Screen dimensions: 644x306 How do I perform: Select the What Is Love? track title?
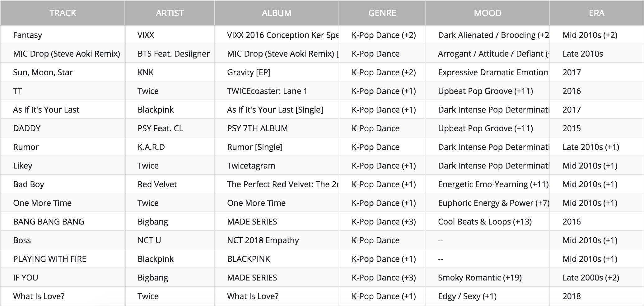tap(39, 296)
